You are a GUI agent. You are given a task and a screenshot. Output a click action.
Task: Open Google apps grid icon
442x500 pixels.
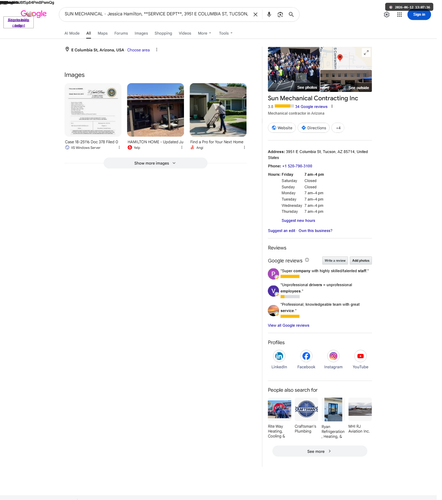point(399,15)
